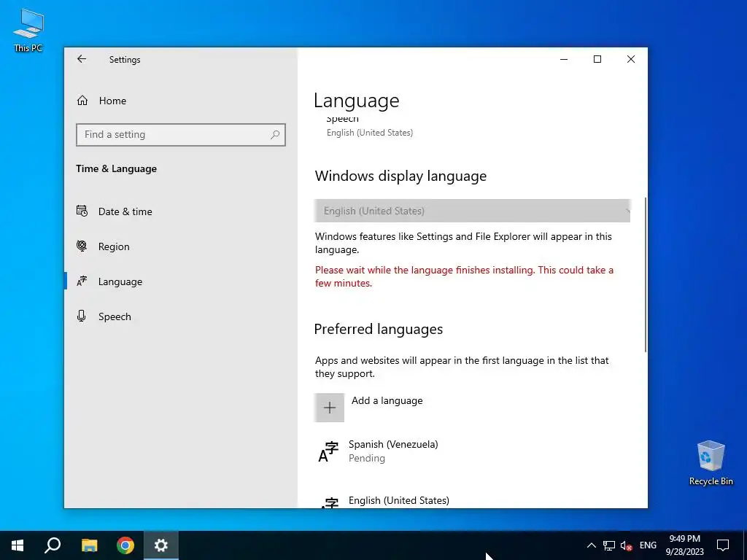Click the Add a language label
This screenshot has height=560, width=747.
[387, 401]
